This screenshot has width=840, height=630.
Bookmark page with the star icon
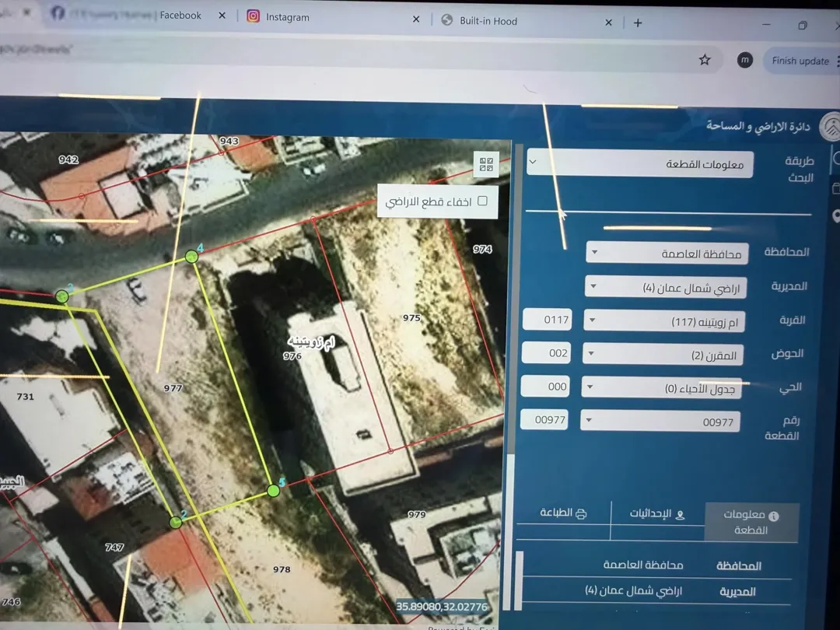click(705, 60)
